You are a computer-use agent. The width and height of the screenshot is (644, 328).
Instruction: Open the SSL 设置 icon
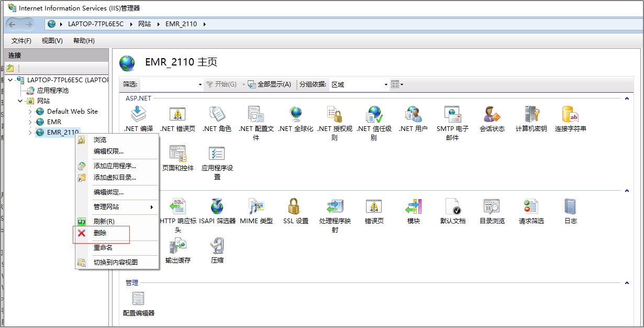[295, 206]
